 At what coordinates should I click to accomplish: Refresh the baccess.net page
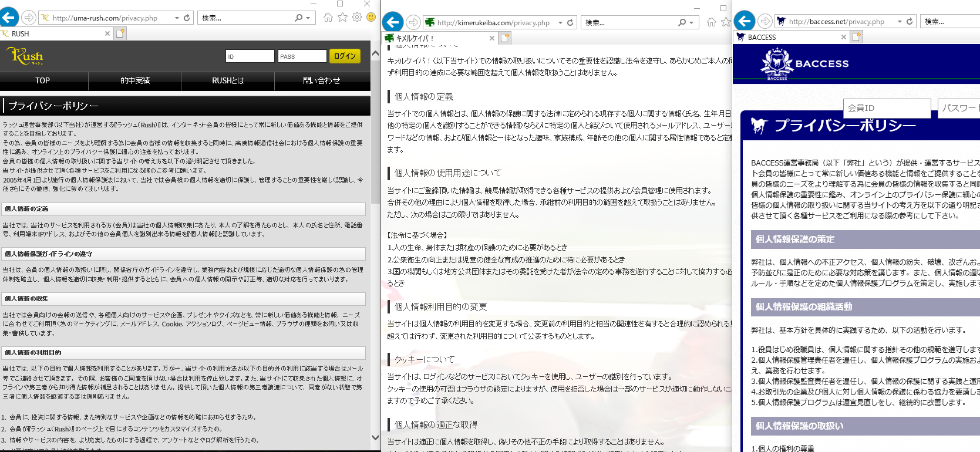pos(910,22)
